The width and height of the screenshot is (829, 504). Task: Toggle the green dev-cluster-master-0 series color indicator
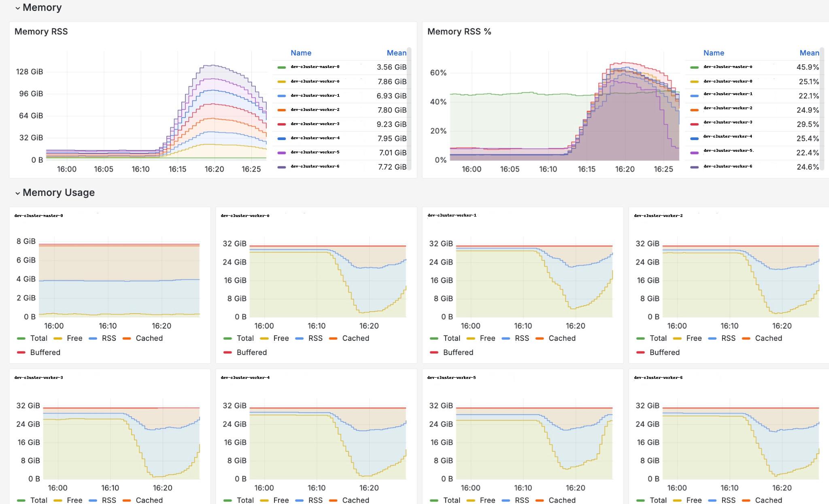click(281, 67)
